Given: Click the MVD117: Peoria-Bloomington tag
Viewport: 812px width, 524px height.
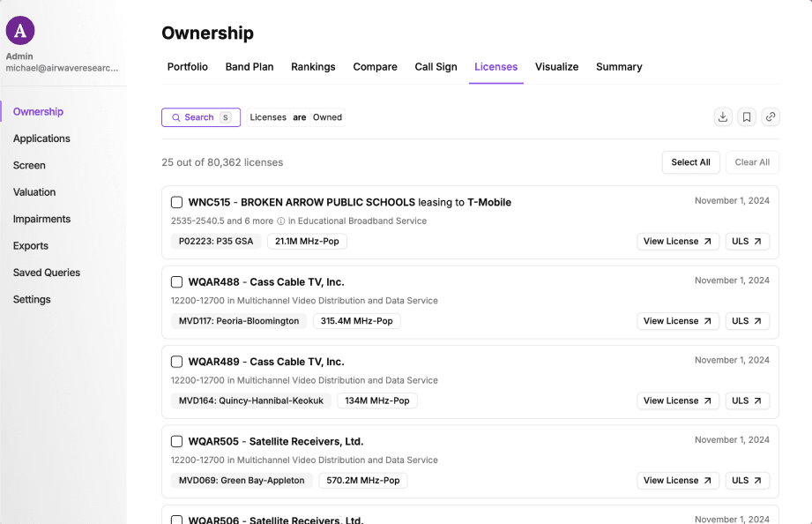Looking at the screenshot, I should coord(239,321).
